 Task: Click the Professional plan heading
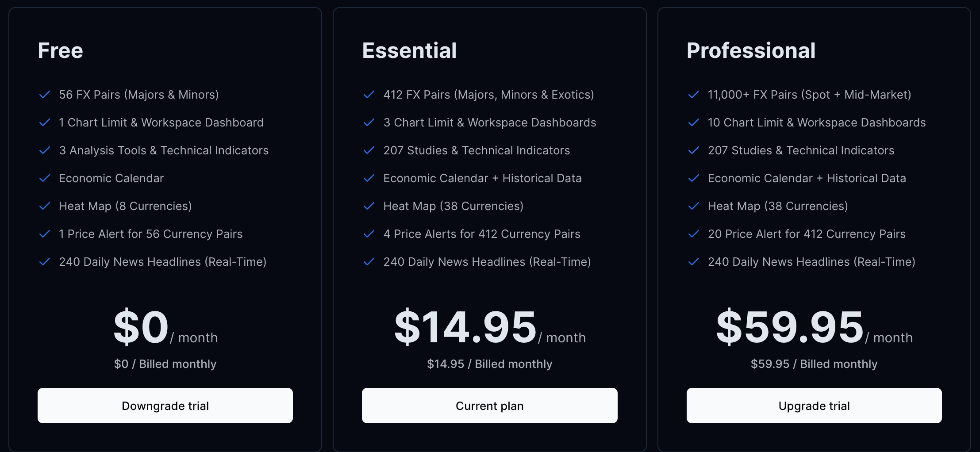click(751, 50)
